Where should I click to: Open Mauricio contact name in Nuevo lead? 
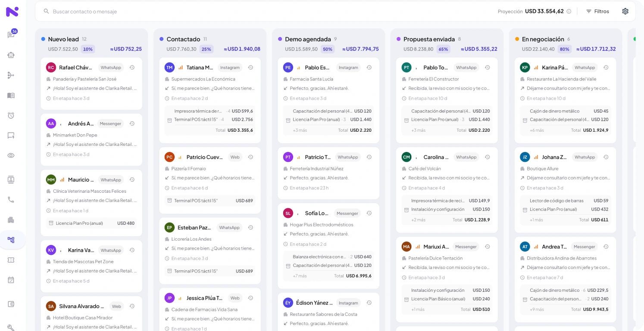[x=81, y=180]
